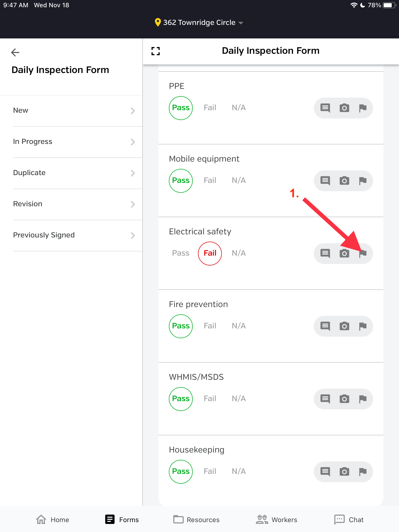Select Fail for Fire prevention
This screenshot has width=399, height=532.
pyautogui.click(x=210, y=326)
